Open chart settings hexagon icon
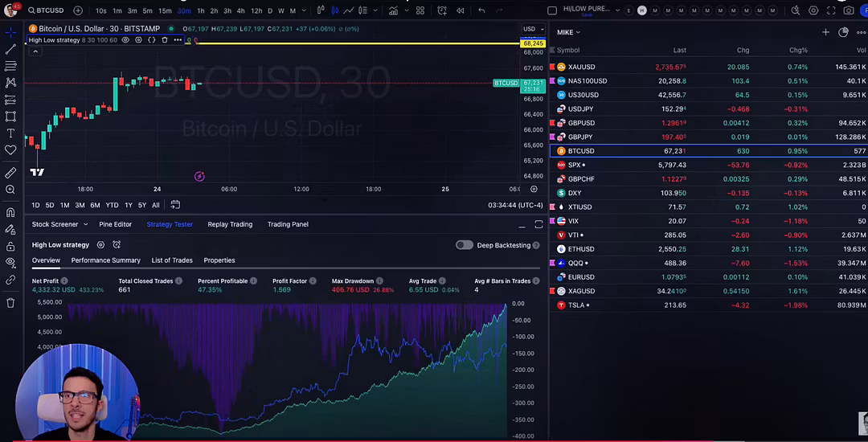The height and width of the screenshot is (442, 868). pos(813,10)
